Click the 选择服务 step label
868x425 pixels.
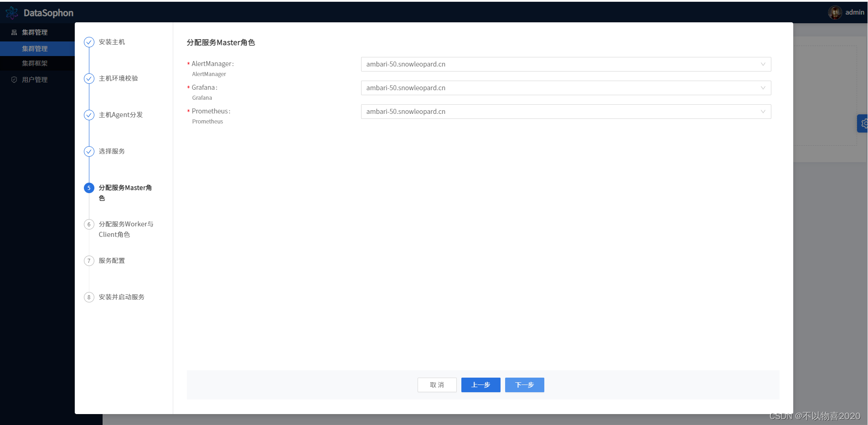click(112, 151)
